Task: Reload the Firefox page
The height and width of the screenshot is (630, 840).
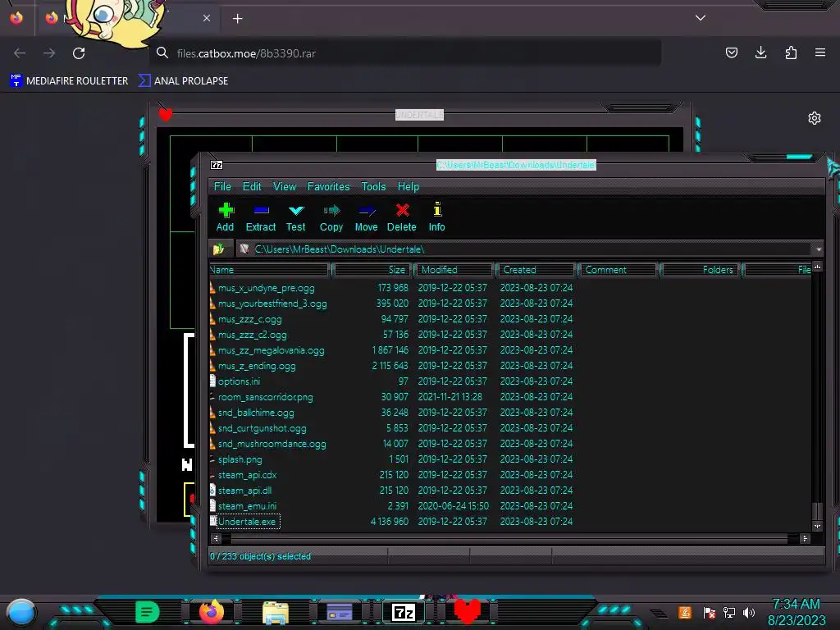Action: (x=79, y=53)
